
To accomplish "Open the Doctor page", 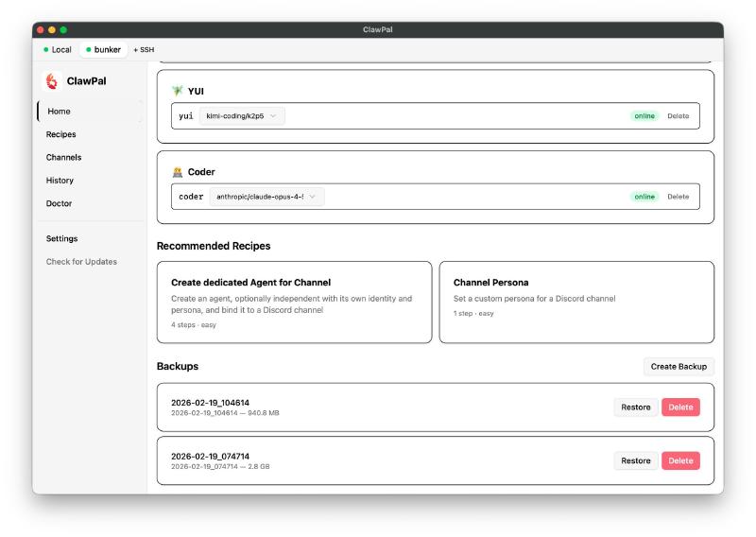I will point(59,203).
